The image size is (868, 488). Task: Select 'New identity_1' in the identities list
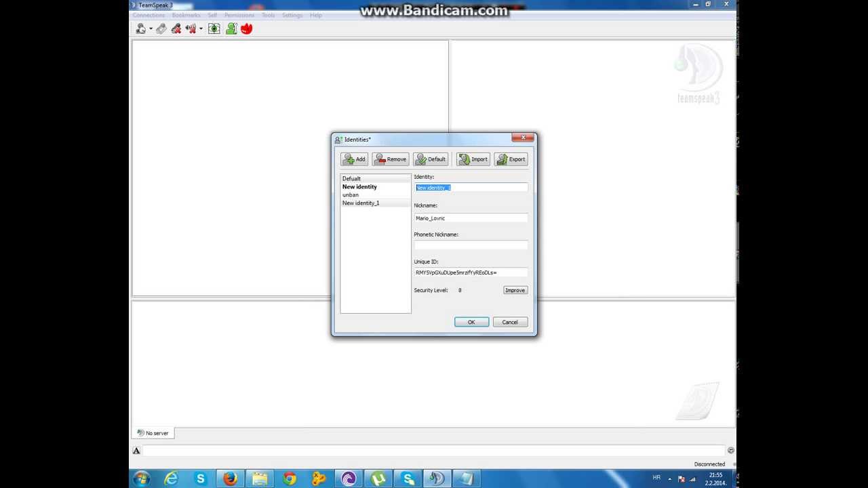click(x=376, y=203)
